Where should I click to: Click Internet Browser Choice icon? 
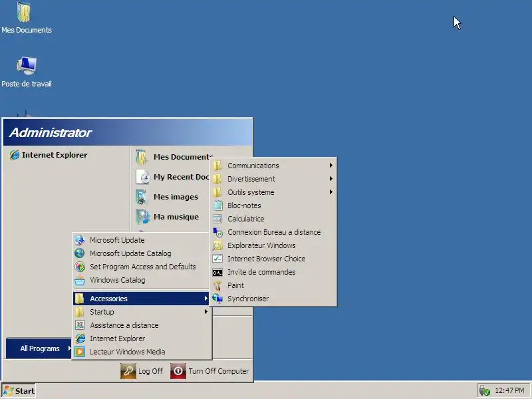click(217, 259)
